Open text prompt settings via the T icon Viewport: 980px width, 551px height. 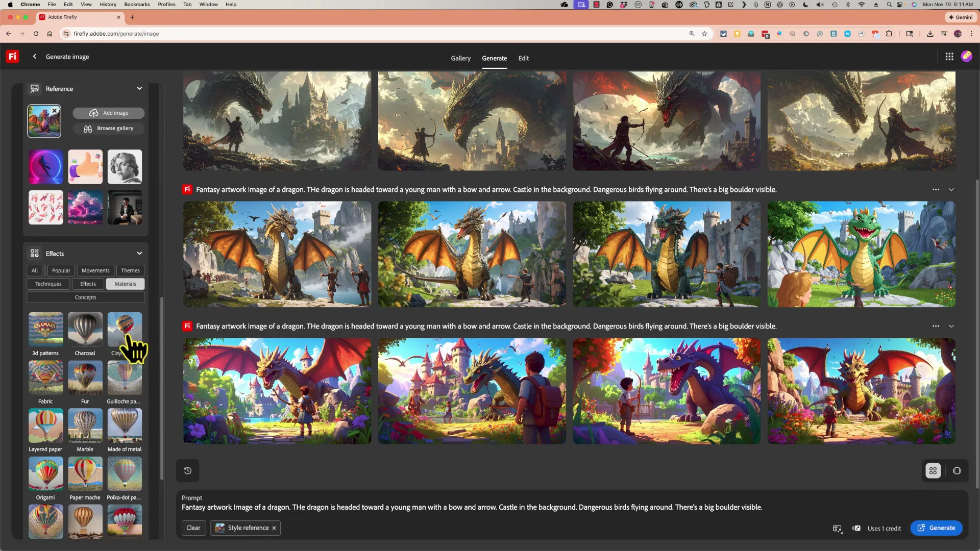click(838, 529)
